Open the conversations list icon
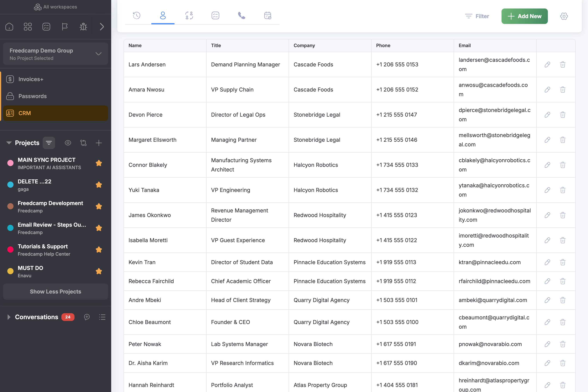588x392 pixels. [102, 317]
